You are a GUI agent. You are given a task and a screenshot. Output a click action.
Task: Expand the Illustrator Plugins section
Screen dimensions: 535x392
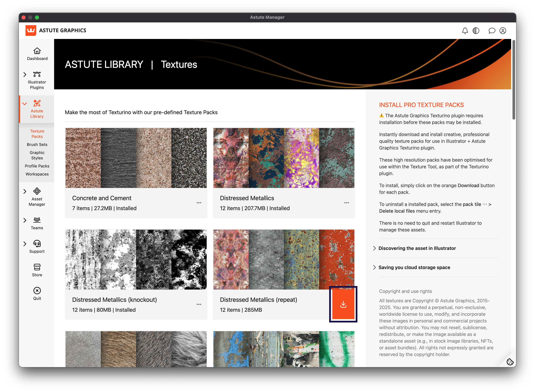click(25, 75)
